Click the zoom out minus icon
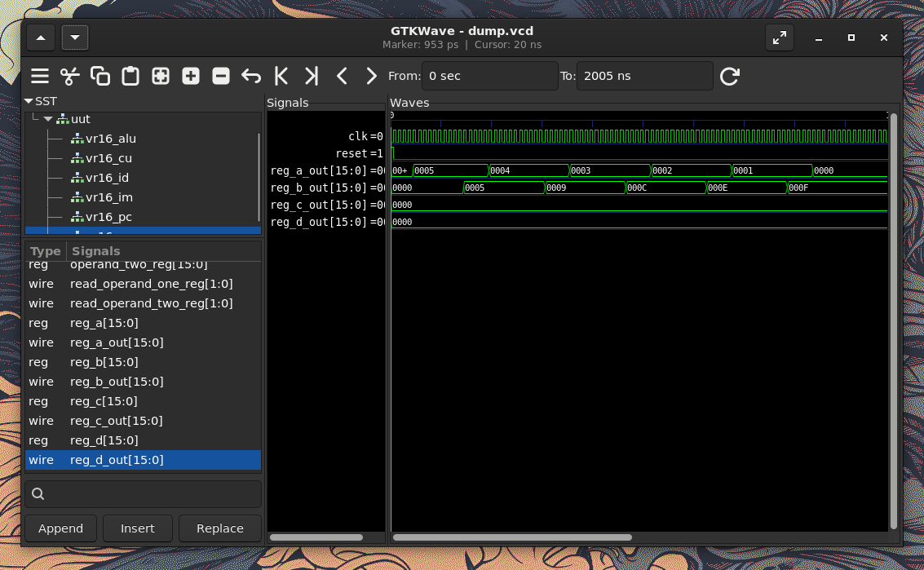The height and width of the screenshot is (570, 924). coord(221,77)
